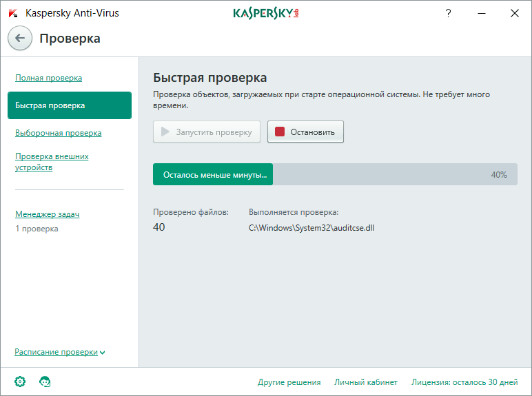This screenshot has height=396, width=532.
Task: Open help with the question mark
Action: click(448, 13)
